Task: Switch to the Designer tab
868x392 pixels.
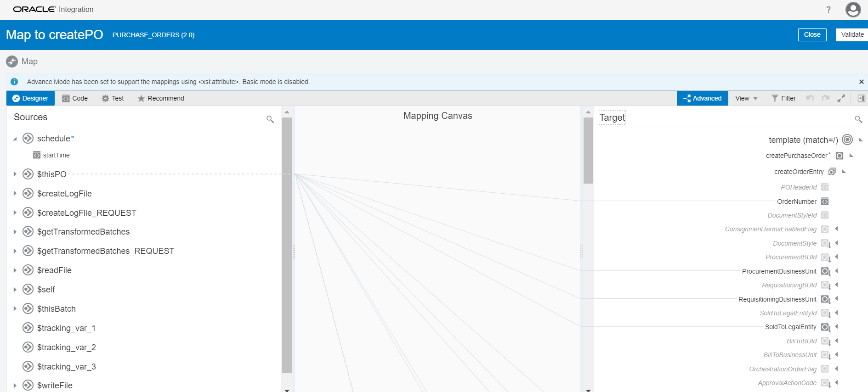Action: (x=30, y=98)
